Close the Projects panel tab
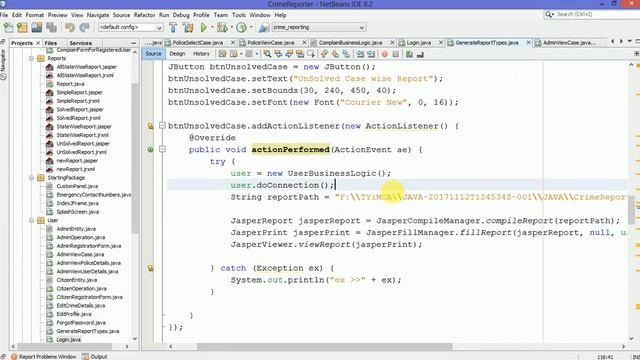This screenshot has width=640, height=360. tap(38, 43)
